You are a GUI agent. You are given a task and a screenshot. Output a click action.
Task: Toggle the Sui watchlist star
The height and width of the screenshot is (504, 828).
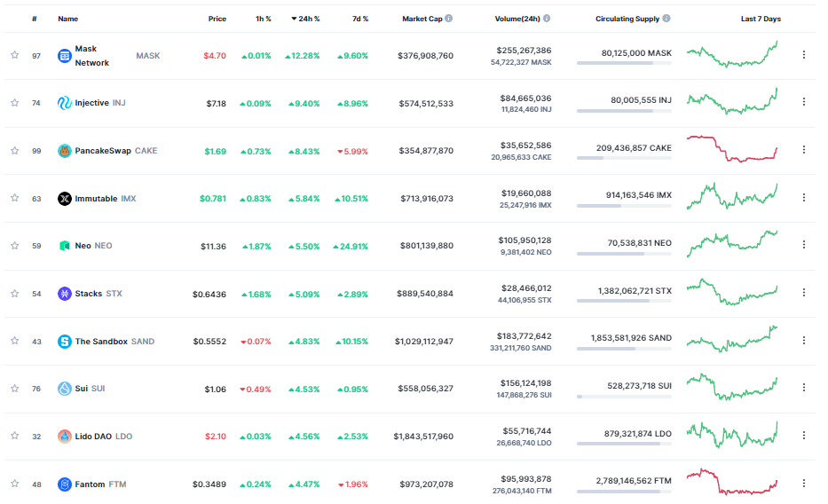(x=15, y=389)
